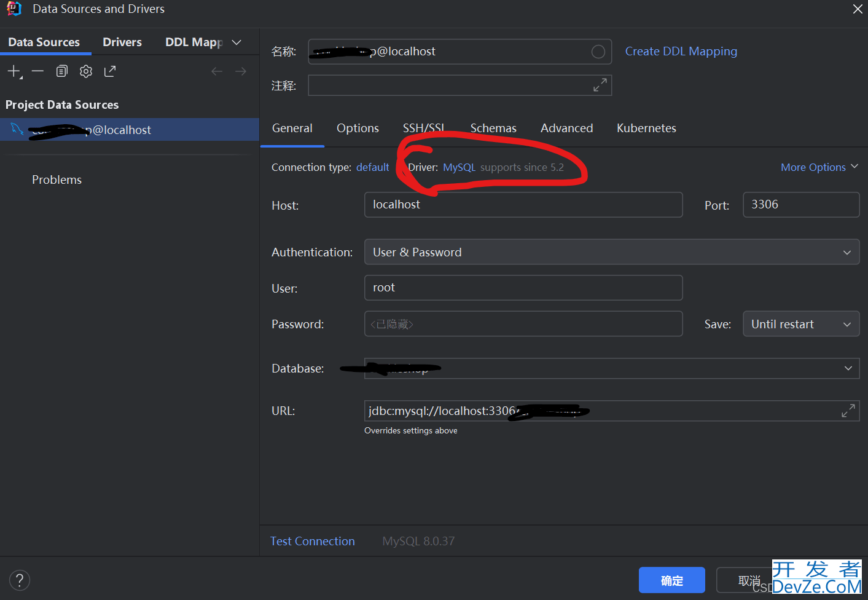
Task: Show hidden tabs next to DDL Mappings
Action: tap(237, 42)
